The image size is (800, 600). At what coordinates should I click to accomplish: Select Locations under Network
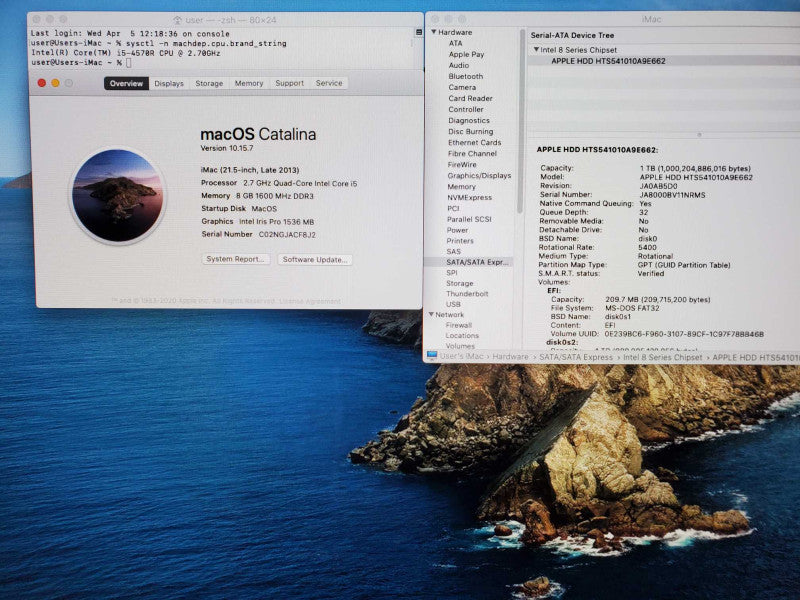[x=462, y=336]
